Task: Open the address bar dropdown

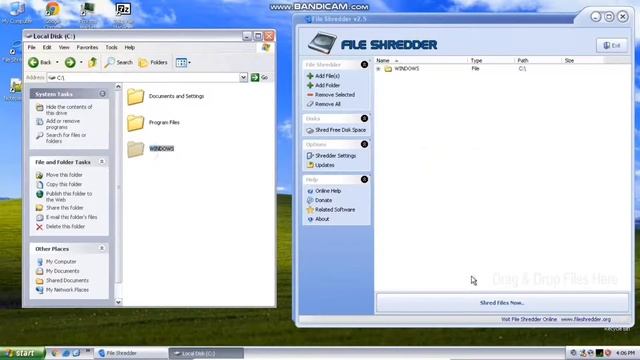Action: [x=243, y=77]
